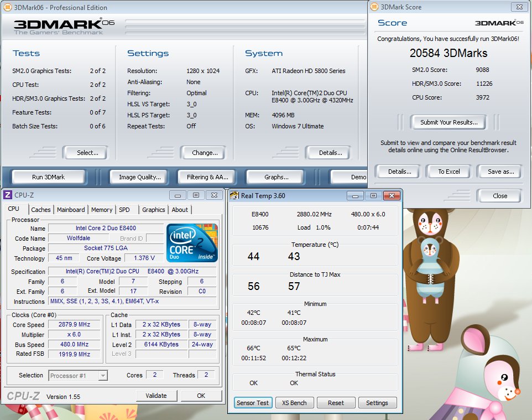Viewport: 532px width, 420px height.
Task: Export score To Excel
Action: pos(448,172)
